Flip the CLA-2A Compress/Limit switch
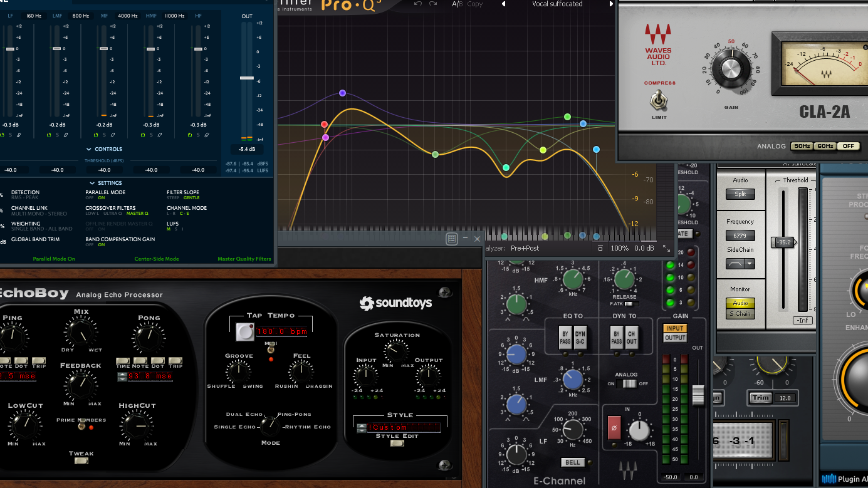 point(659,101)
